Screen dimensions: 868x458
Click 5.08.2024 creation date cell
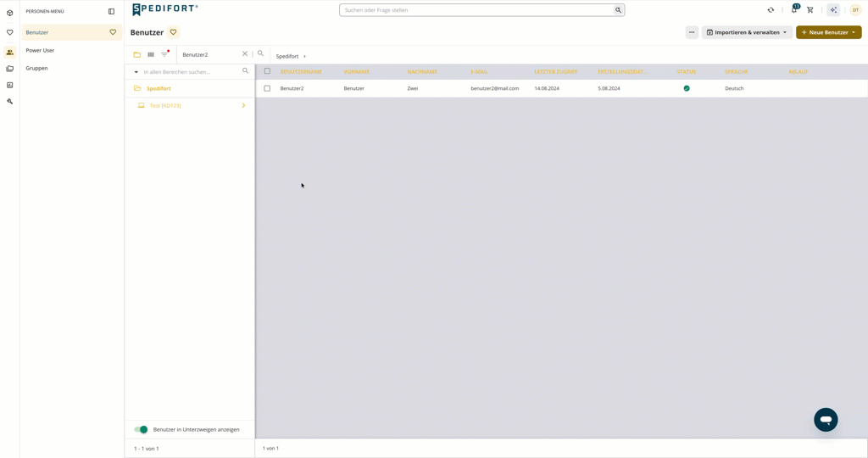(x=609, y=88)
